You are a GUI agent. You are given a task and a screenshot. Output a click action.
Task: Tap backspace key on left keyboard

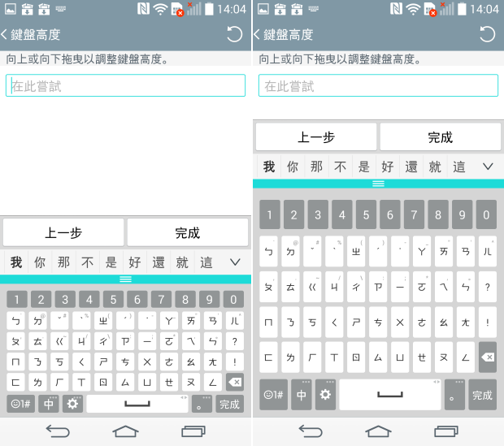tap(235, 382)
